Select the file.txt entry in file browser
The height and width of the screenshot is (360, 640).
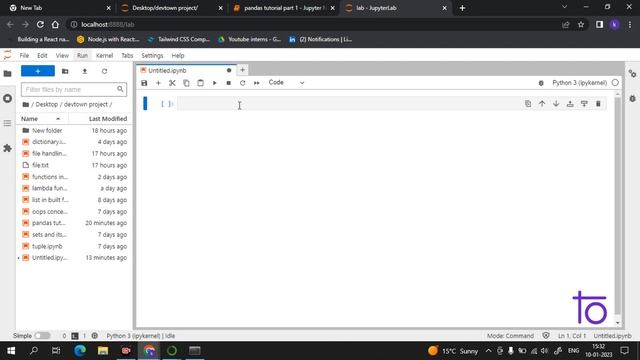tap(74, 165)
